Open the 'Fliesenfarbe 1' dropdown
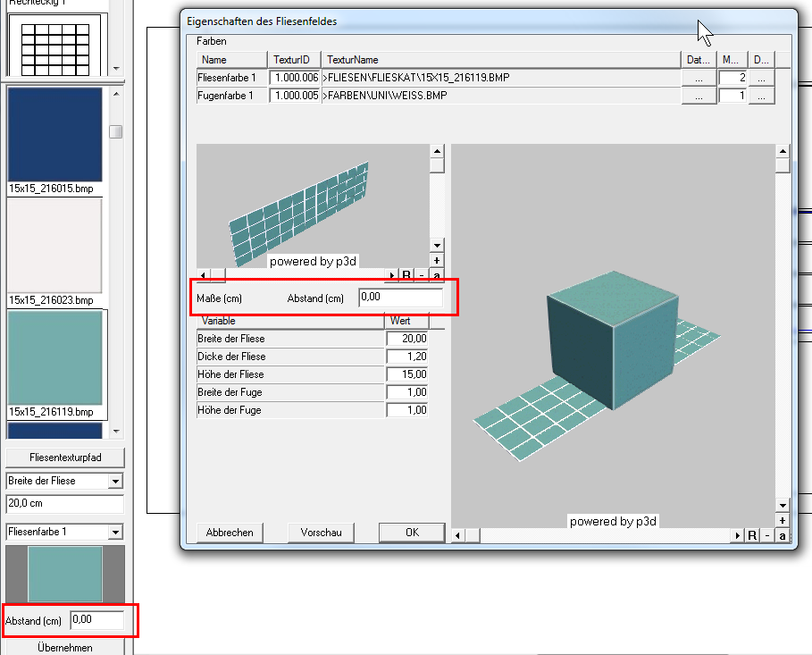812x655 pixels. [114, 533]
